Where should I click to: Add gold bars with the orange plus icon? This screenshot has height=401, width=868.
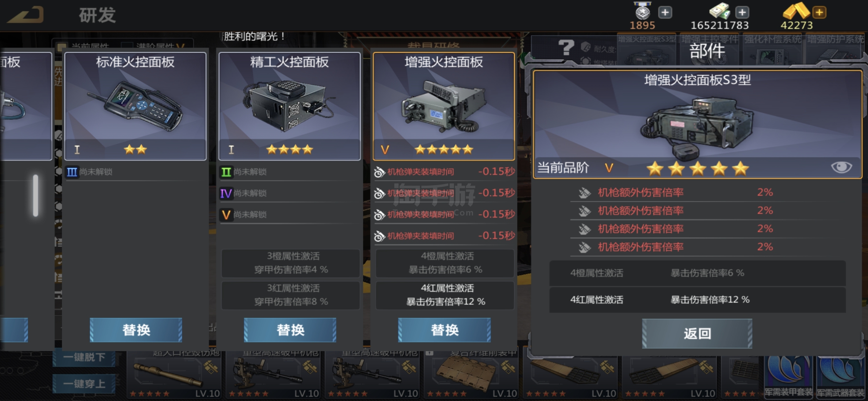click(x=819, y=13)
